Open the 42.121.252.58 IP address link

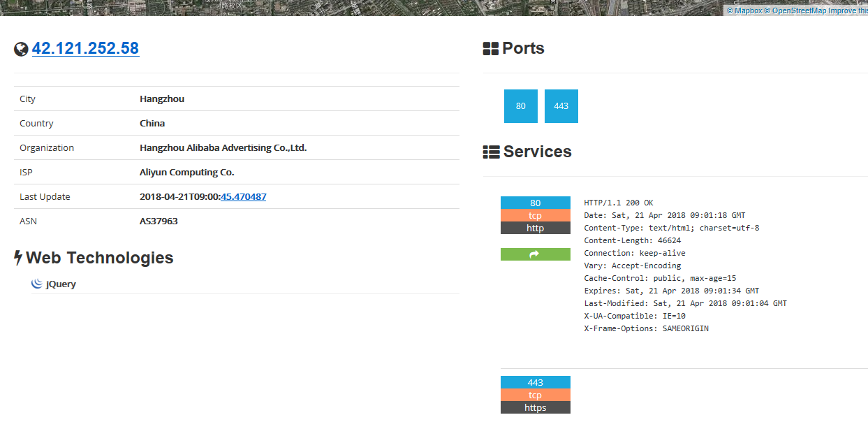pyautogui.click(x=85, y=48)
